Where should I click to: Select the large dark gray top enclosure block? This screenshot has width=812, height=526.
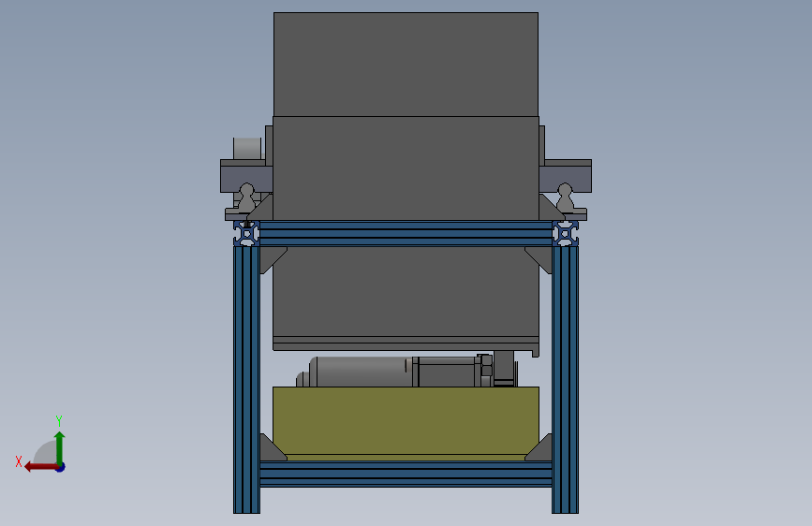(406, 65)
